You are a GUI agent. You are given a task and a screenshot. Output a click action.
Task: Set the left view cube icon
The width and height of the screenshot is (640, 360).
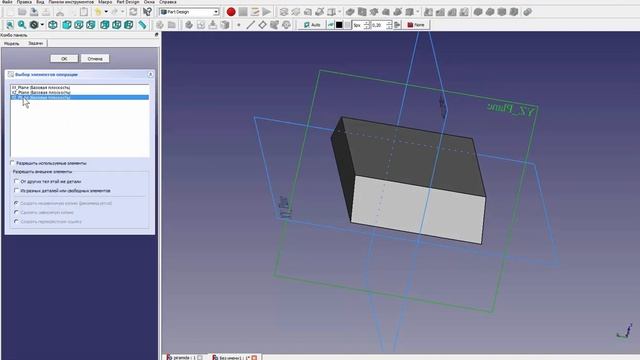(129, 25)
